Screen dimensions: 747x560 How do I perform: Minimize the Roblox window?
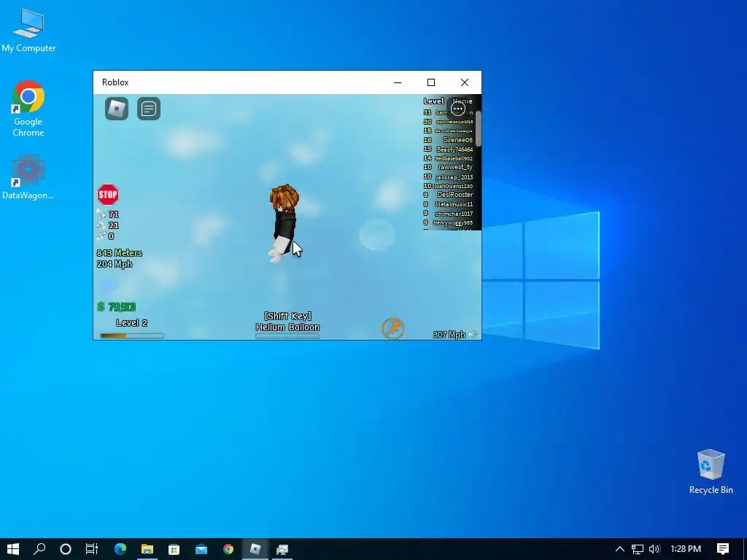[398, 82]
